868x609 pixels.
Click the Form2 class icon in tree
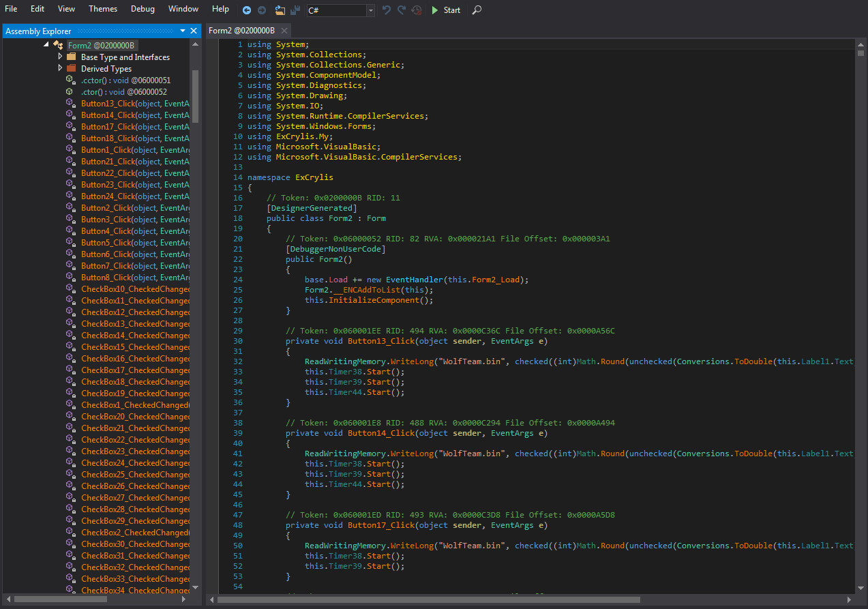click(58, 45)
